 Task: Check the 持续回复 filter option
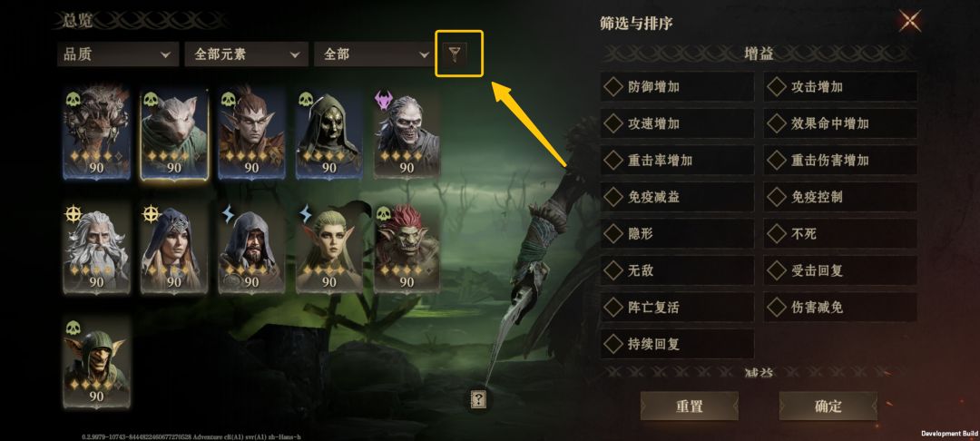pyautogui.click(x=678, y=344)
